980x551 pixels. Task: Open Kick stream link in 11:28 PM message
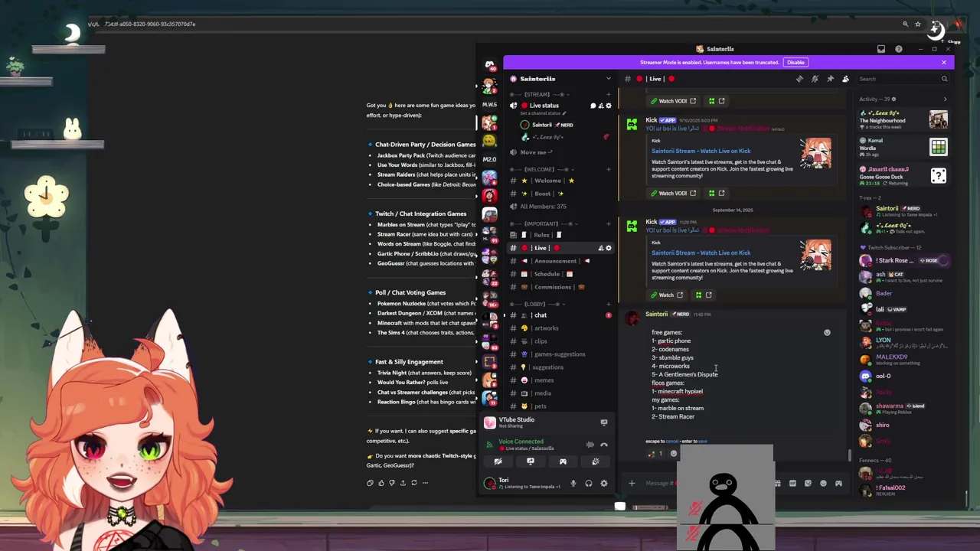pyautogui.click(x=701, y=253)
